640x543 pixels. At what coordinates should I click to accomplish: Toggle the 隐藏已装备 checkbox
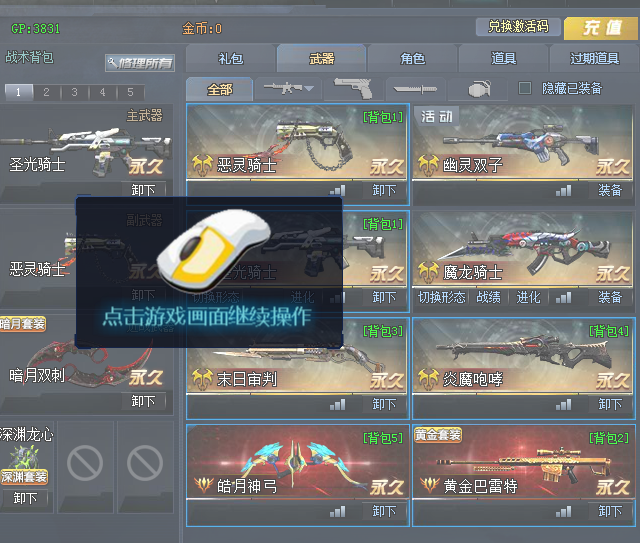(524, 88)
